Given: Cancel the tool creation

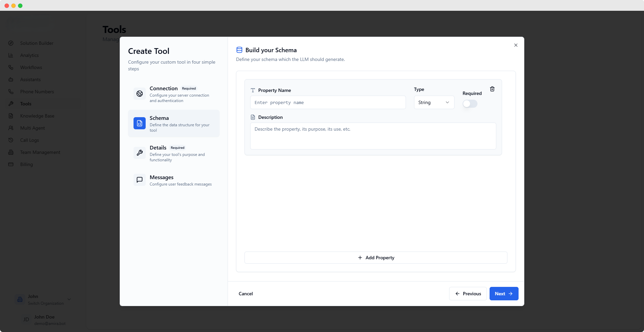Looking at the screenshot, I should coord(246,294).
